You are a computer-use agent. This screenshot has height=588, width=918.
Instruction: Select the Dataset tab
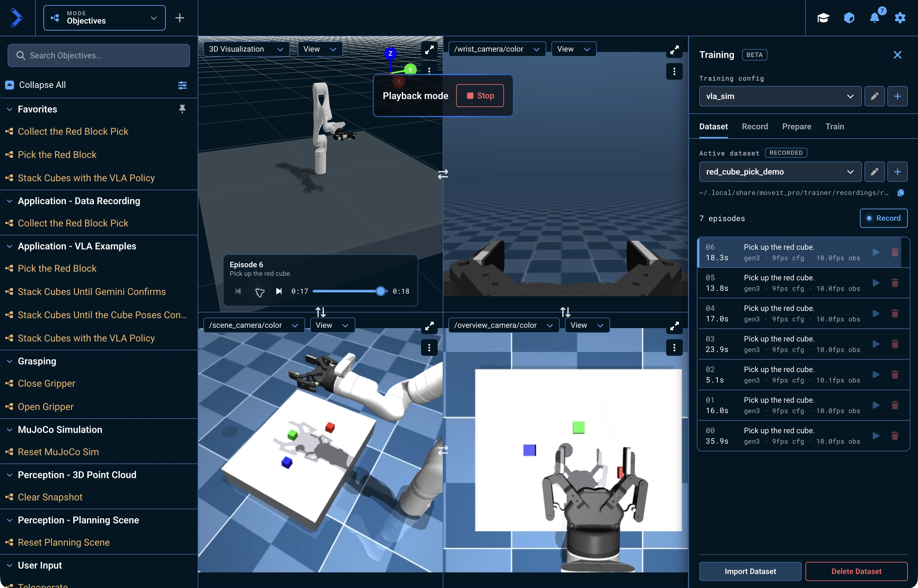click(x=713, y=127)
